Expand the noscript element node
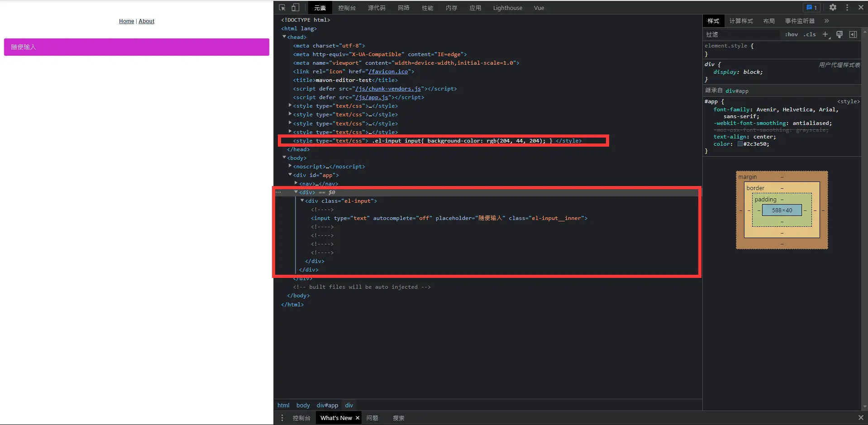 (x=290, y=166)
